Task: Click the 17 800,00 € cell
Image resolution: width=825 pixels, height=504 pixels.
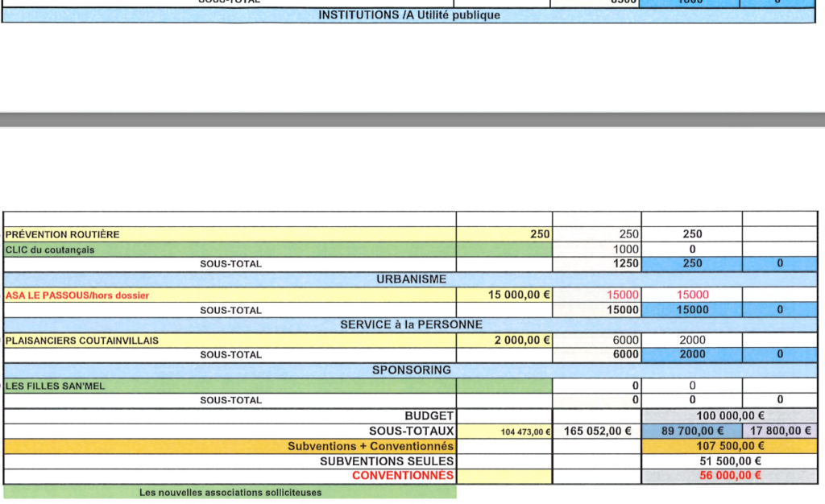Action: click(x=780, y=431)
